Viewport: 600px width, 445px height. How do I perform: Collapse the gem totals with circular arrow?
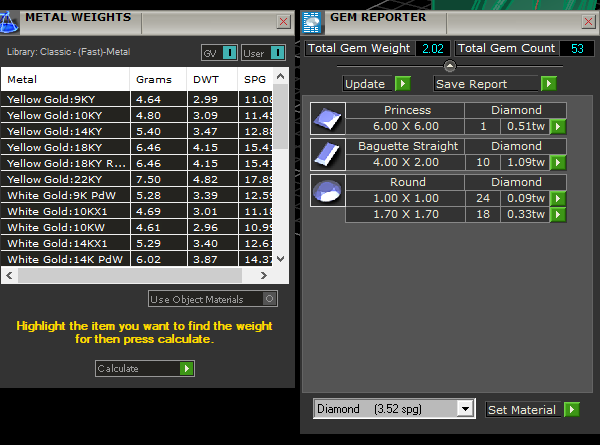(449, 66)
